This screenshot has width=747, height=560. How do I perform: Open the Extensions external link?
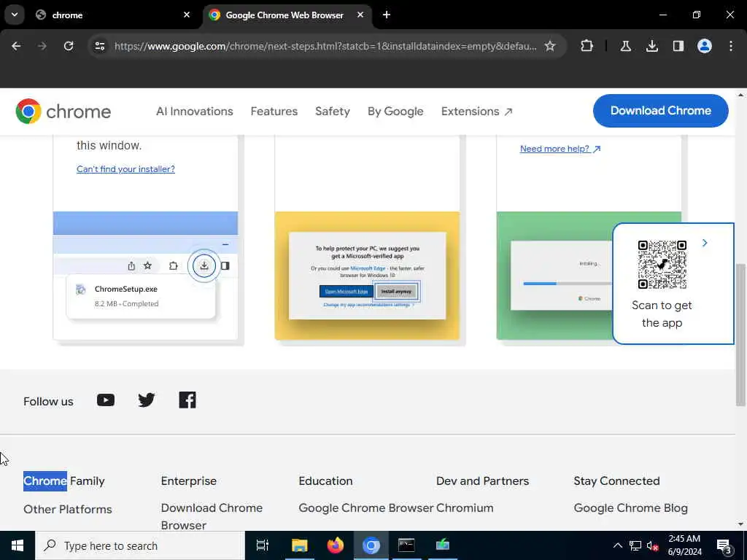coord(476,112)
